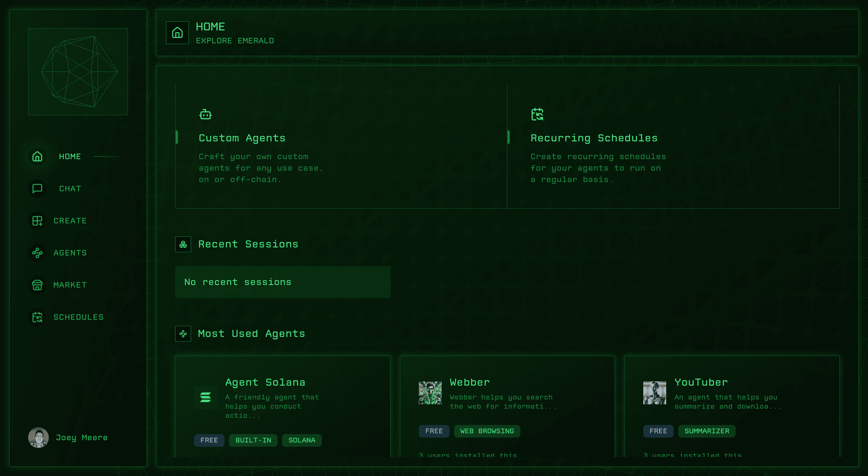Image resolution: width=868 pixels, height=476 pixels.
Task: Open the Market storefront icon
Action: coord(37,285)
